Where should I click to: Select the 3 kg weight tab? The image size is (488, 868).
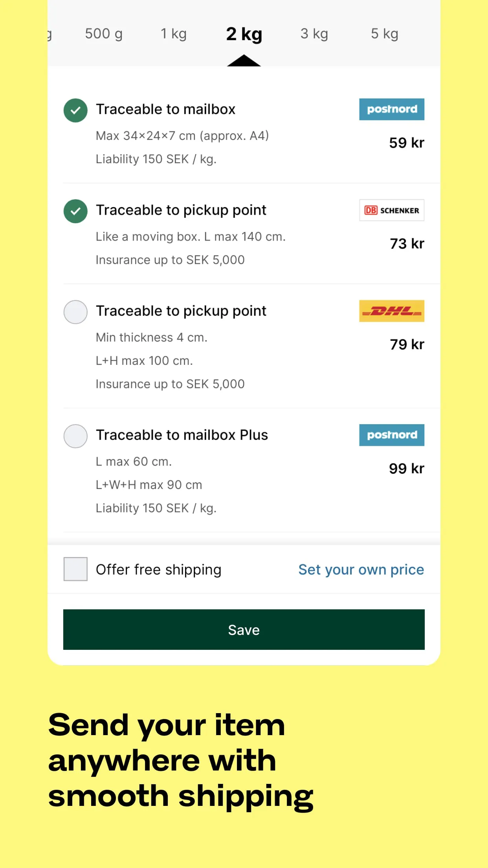pos(314,34)
